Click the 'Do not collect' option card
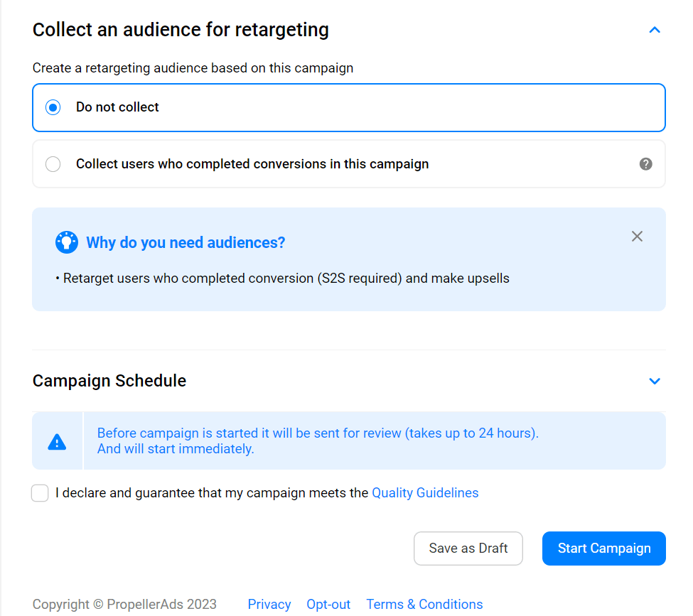 point(349,107)
